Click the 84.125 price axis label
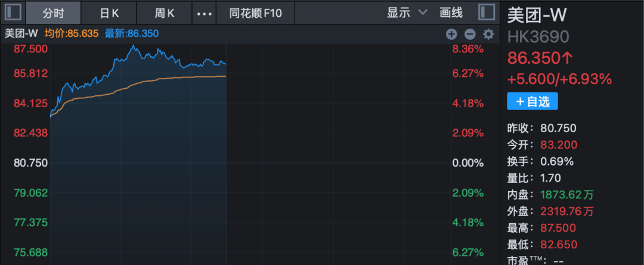Screen dimensions: 644x265 click(31, 104)
